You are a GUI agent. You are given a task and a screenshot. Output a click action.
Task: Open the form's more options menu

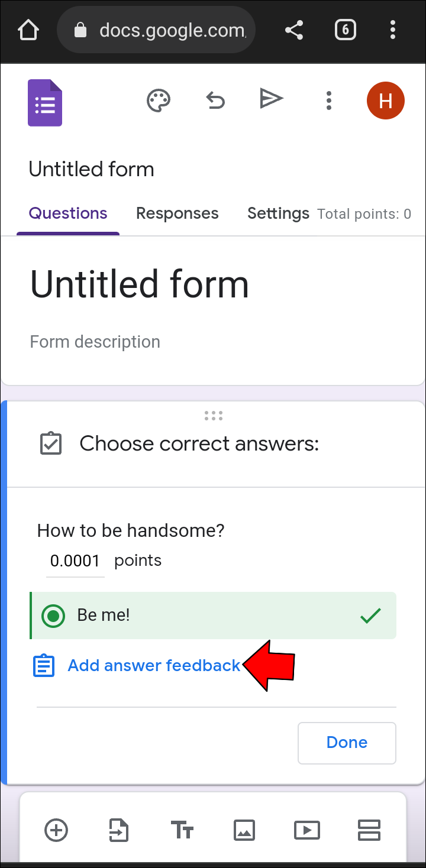(x=329, y=101)
